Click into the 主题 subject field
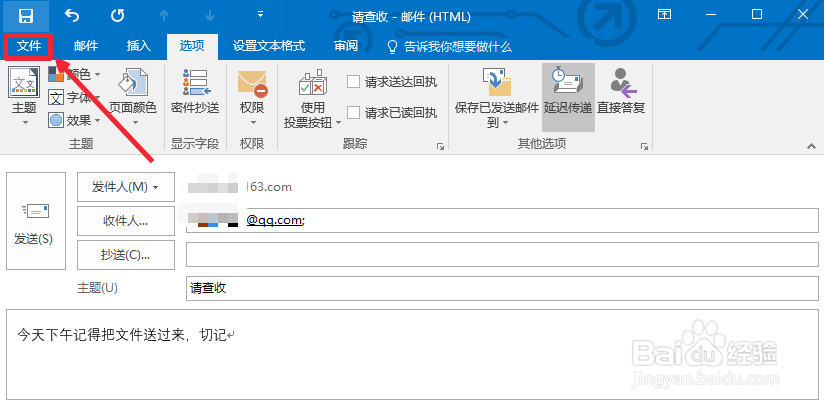824x408 pixels. 500,288
